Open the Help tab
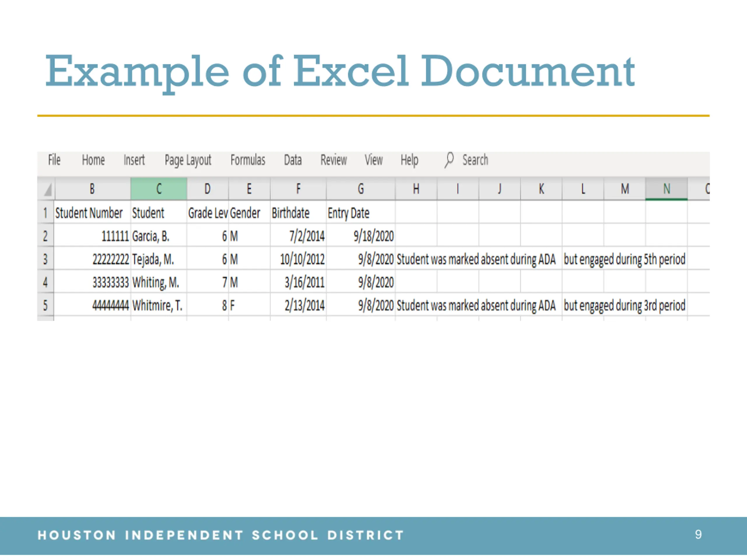This screenshot has height=560, width=747. (x=409, y=160)
